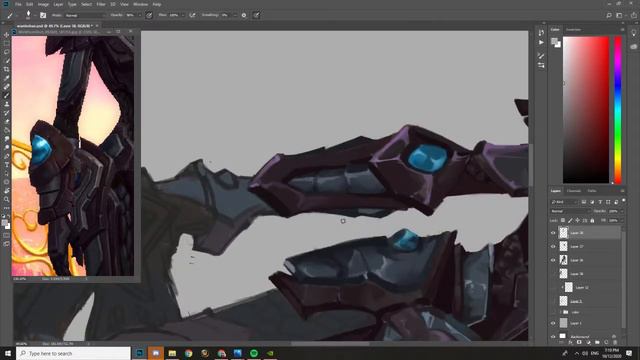
Task: Select the Clone Stamp tool
Action: click(7, 104)
